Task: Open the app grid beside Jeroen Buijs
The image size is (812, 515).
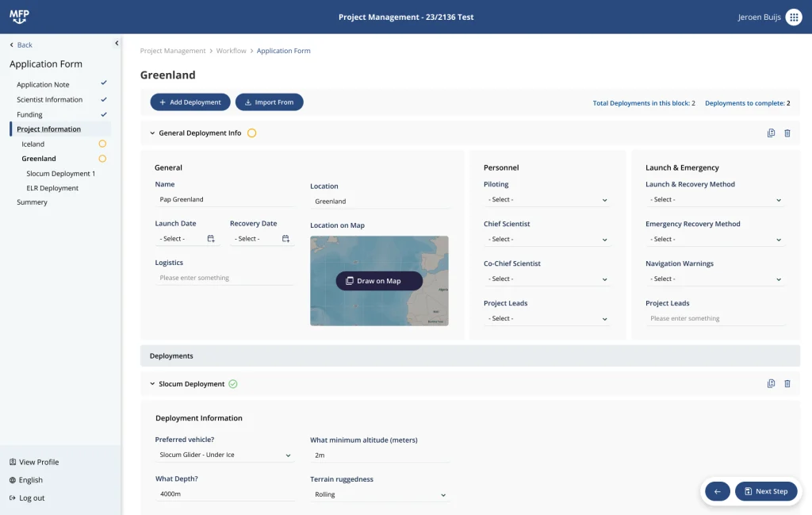Action: coord(794,16)
